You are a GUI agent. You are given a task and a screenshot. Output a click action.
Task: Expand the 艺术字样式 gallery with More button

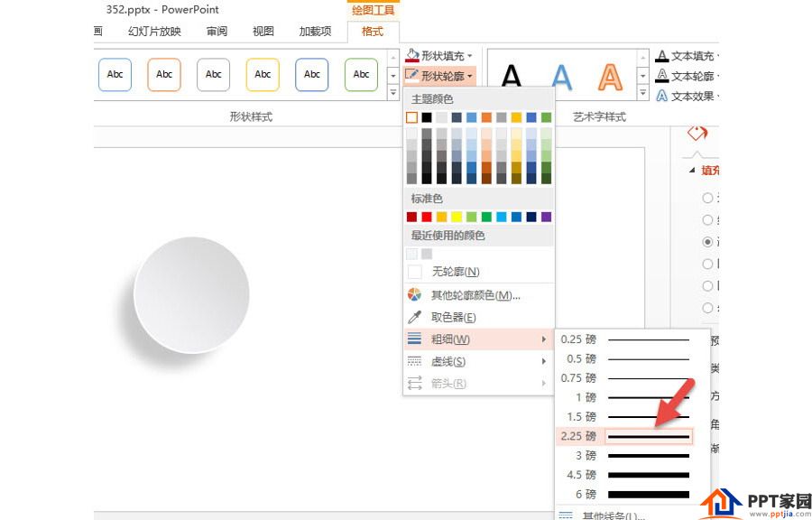click(643, 93)
